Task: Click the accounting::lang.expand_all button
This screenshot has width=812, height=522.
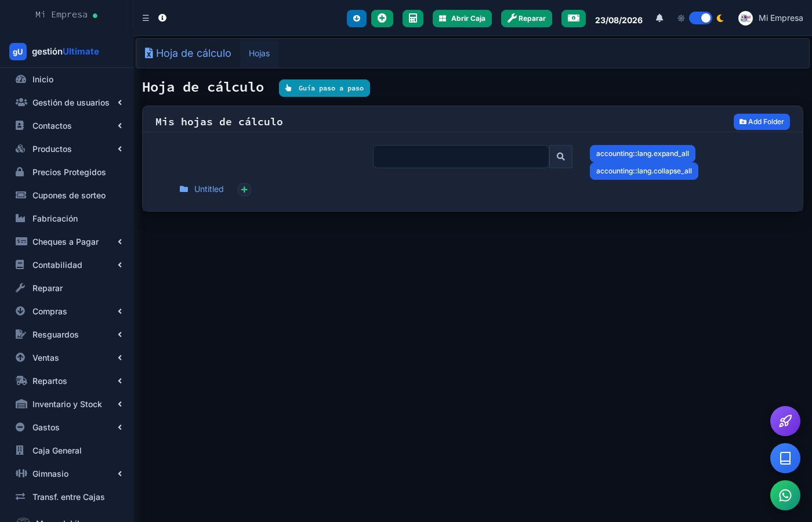Action: pos(643,154)
